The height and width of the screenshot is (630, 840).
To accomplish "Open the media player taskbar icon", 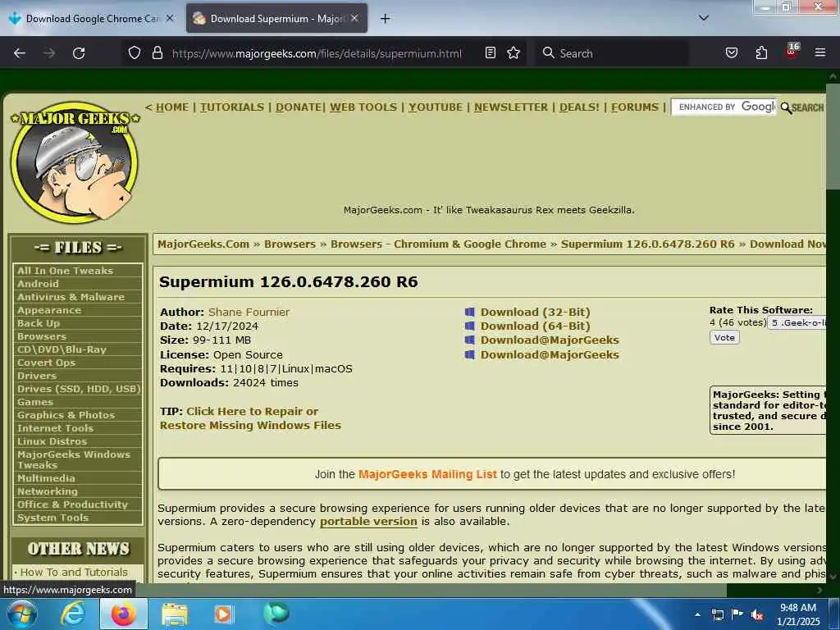I will pyautogui.click(x=223, y=614).
